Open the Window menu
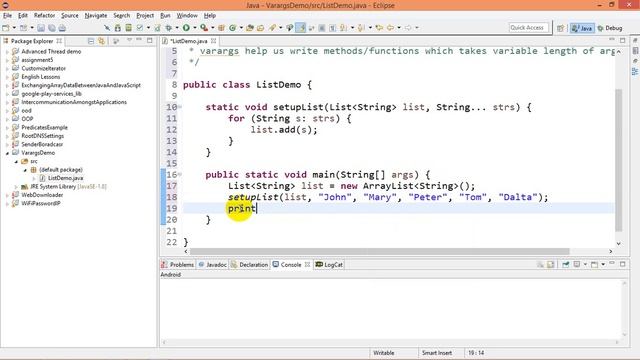Image resolution: width=640 pixels, height=360 pixels. point(187,16)
